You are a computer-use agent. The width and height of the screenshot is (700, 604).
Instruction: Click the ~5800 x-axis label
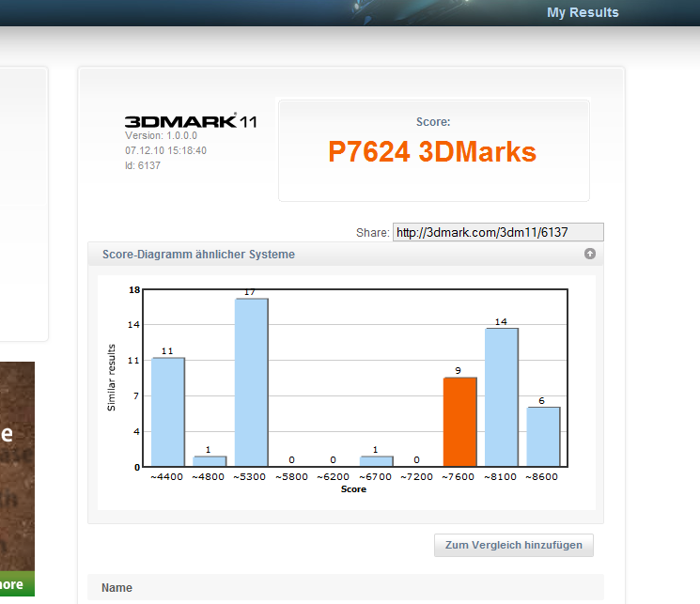(291, 477)
